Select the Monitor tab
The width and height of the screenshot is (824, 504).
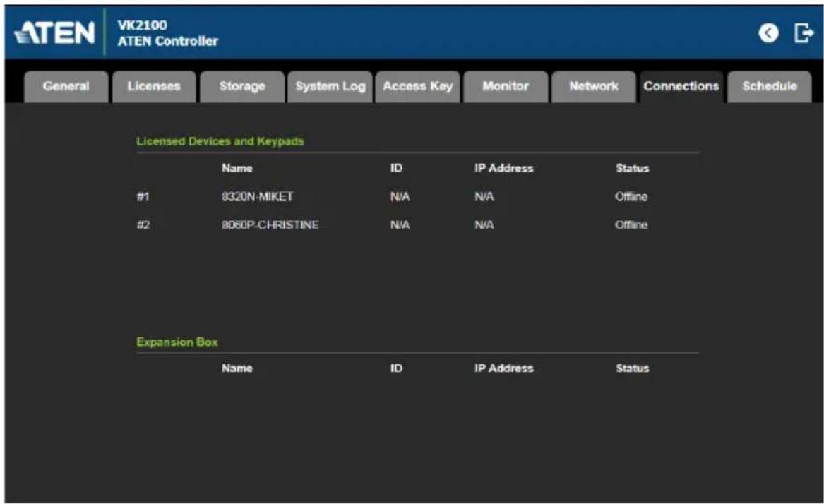pyautogui.click(x=506, y=86)
